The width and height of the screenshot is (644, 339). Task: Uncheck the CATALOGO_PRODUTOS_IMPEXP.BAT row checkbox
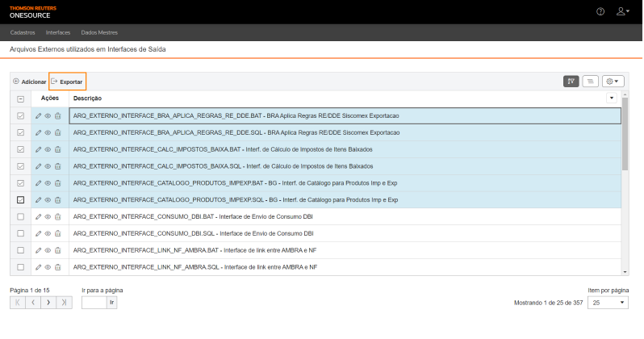coord(20,183)
